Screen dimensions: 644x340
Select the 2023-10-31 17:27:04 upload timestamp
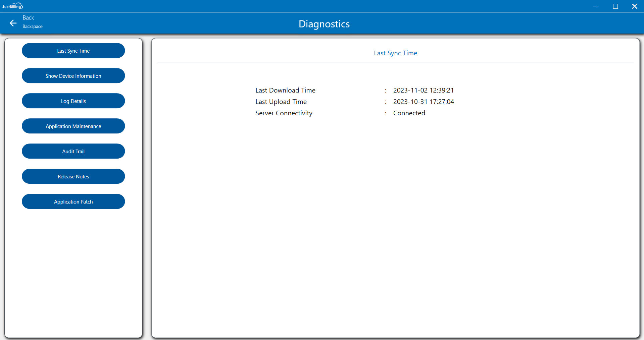pos(423,102)
